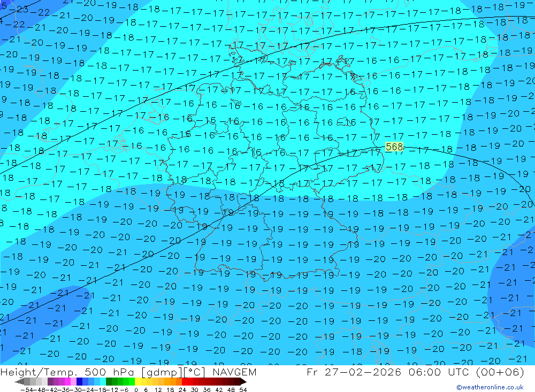Click the '(00+06)' forecast run offset
Viewport: 535px width, 392px height.
coord(500,372)
